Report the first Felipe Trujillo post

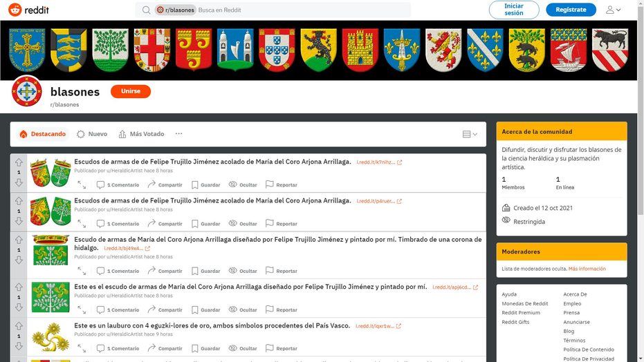click(x=282, y=185)
